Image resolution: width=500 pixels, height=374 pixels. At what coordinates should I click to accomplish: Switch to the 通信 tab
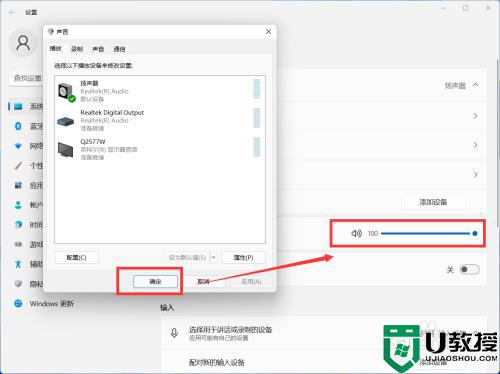(119, 49)
